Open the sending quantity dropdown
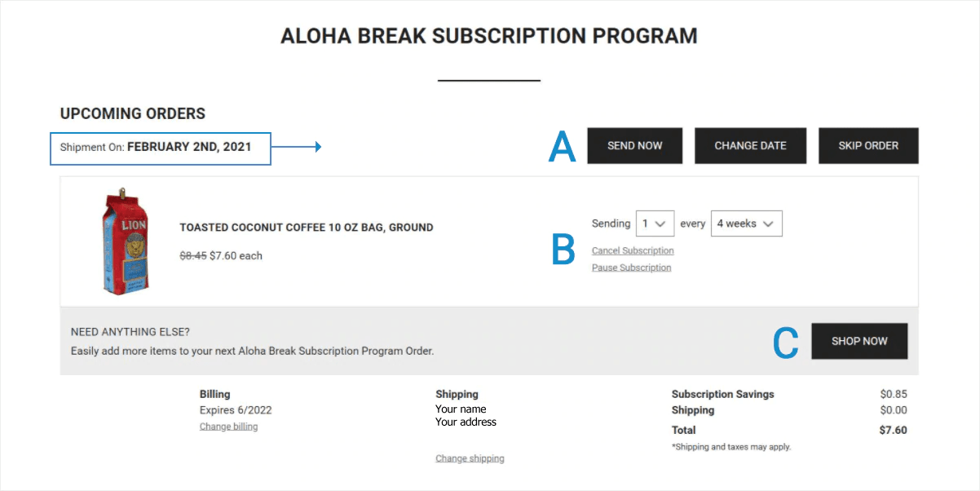Screen dimensions: 980x491 coord(655,223)
